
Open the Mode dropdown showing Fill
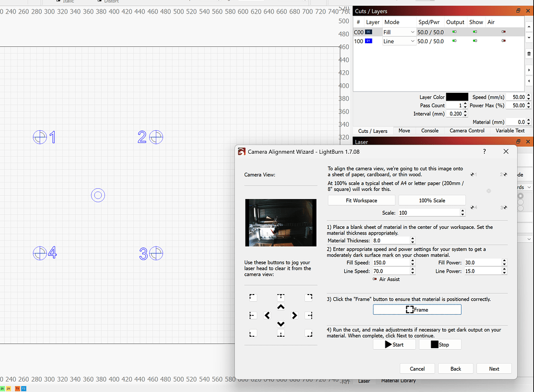399,32
